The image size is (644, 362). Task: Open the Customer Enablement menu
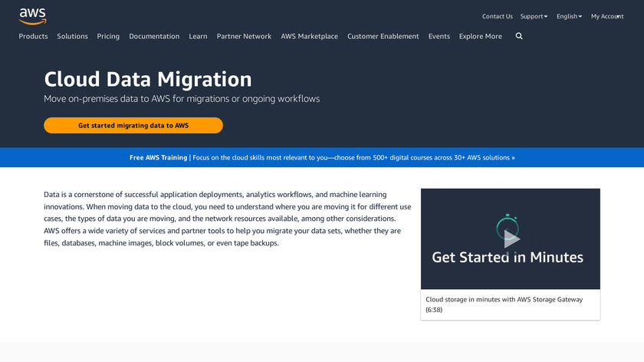383,36
